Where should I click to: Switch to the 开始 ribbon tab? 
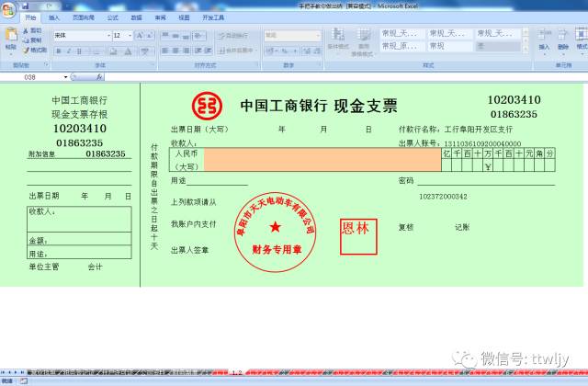coord(30,17)
